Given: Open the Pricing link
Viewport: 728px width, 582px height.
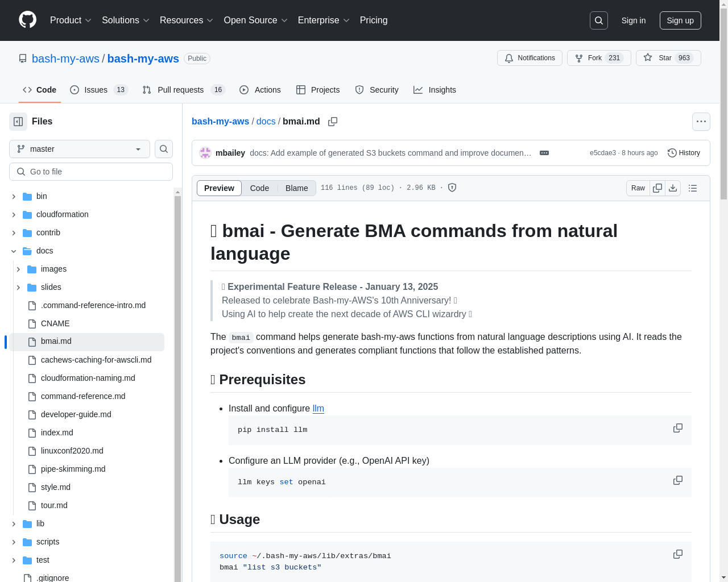Looking at the screenshot, I should tap(374, 20).
